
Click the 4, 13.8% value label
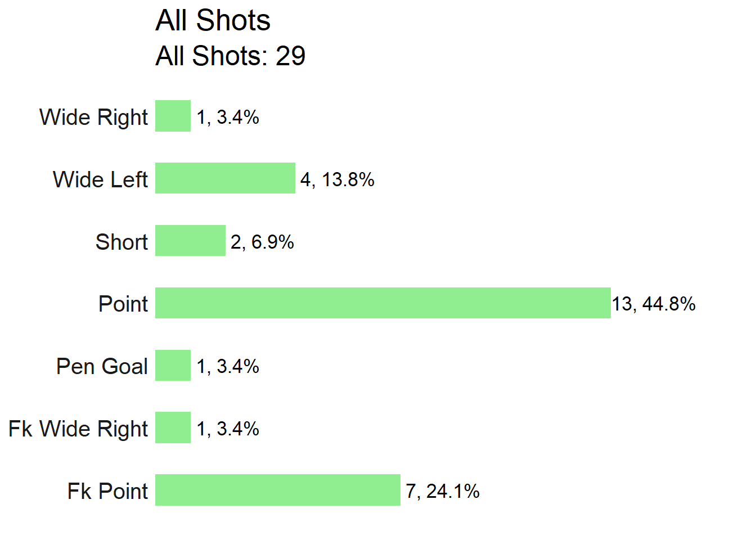tap(337, 180)
